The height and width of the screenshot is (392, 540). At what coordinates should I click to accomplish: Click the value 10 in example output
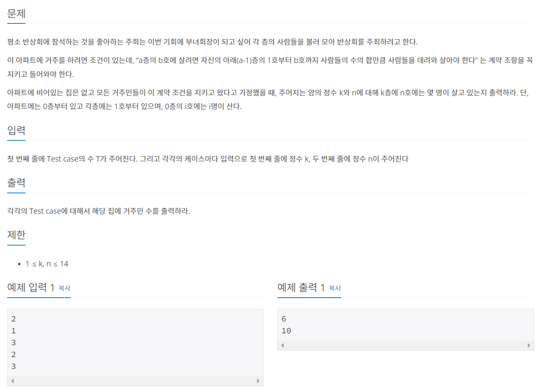(286, 331)
